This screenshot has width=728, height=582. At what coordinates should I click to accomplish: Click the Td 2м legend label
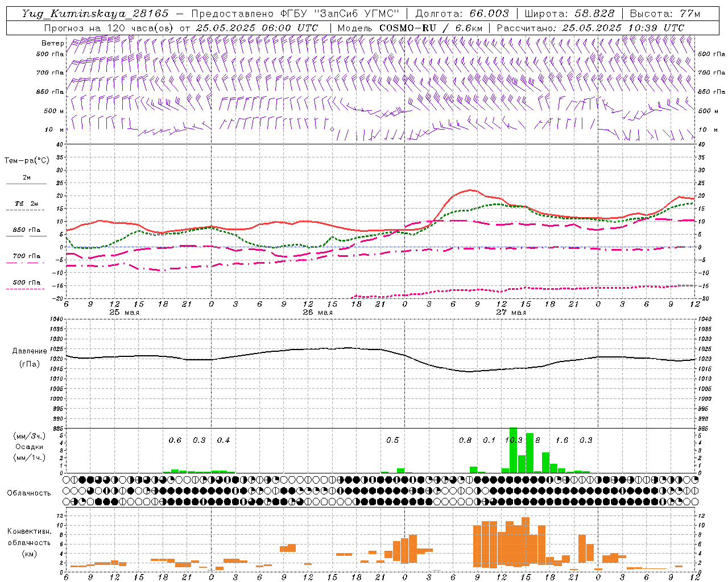tap(26, 203)
